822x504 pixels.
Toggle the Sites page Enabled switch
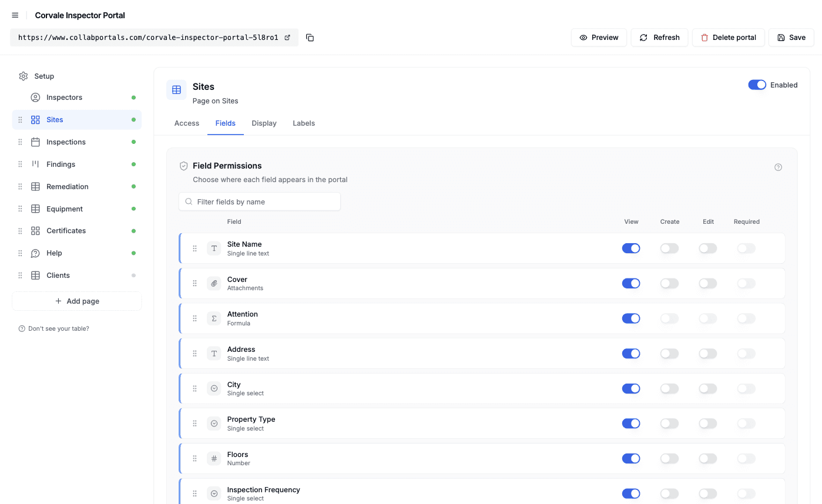(x=757, y=85)
